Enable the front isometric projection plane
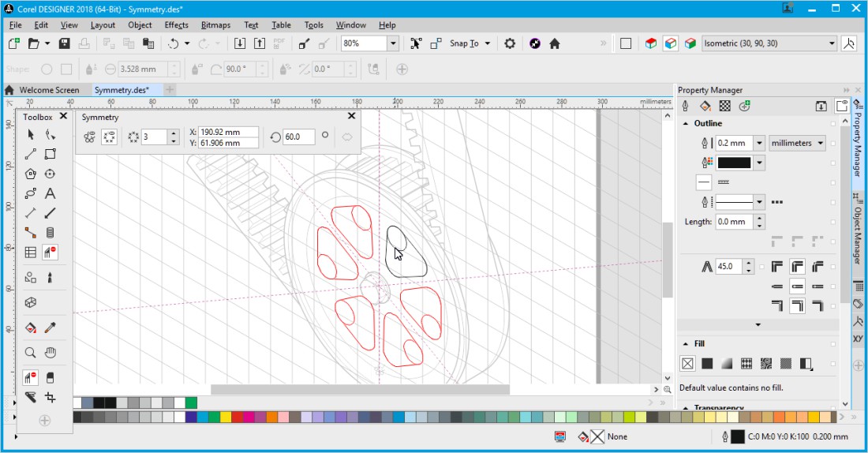The width and height of the screenshot is (868, 453). (x=671, y=43)
